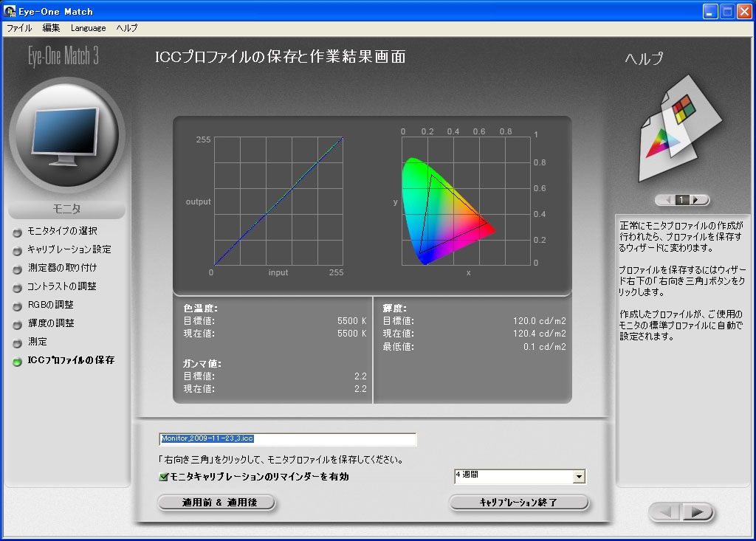Close the Eye-One Match window

coord(744,11)
